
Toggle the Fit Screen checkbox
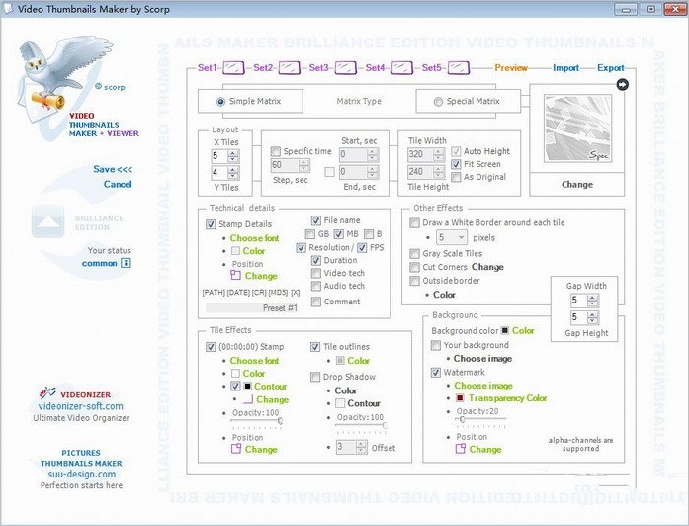click(456, 164)
